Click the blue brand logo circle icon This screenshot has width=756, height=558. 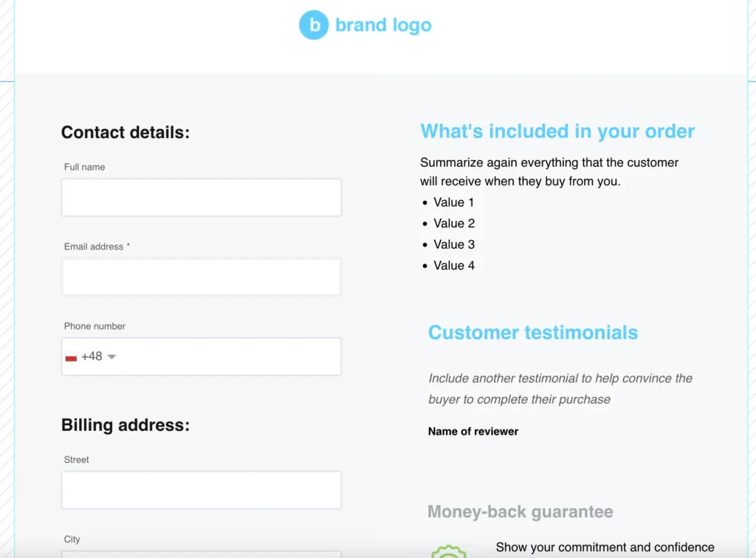(x=313, y=25)
